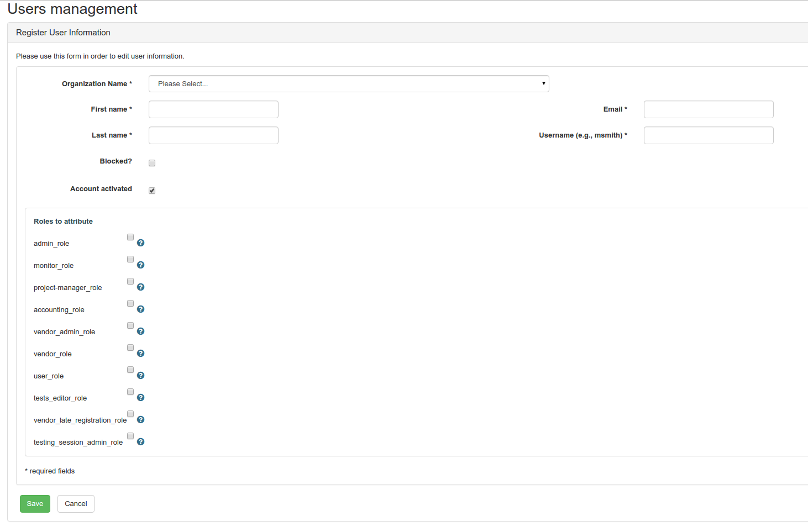
Task: Uncheck the Account activated checkbox
Action: [152, 191]
